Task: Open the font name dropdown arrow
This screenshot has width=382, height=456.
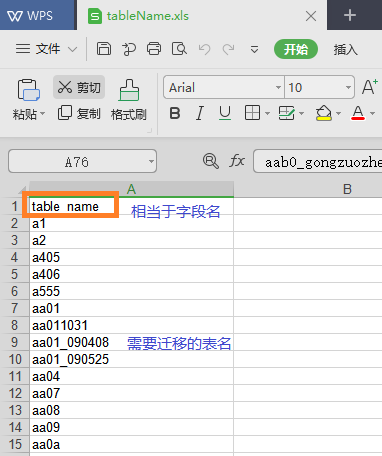Action: [278, 87]
